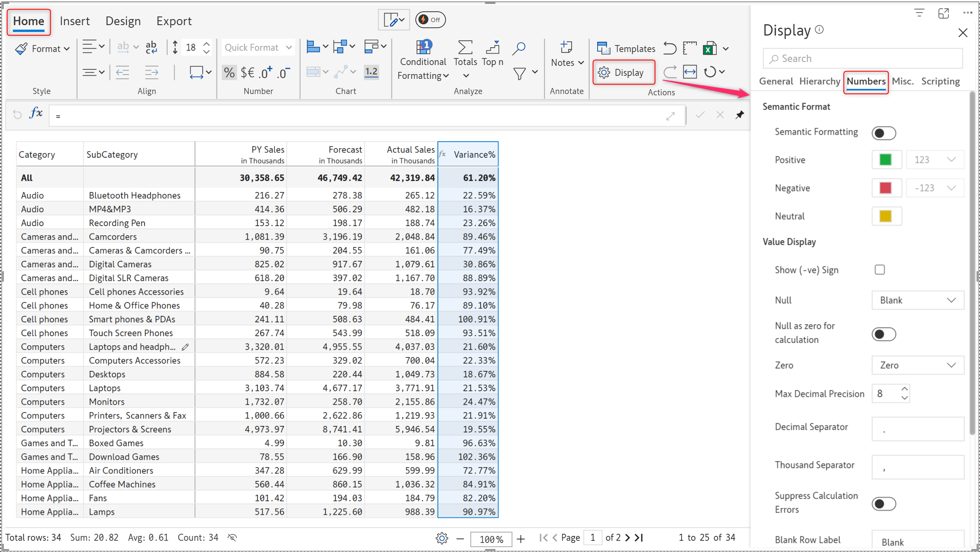Viewport: 980px width, 552px height.
Task: Click the Display button
Action: 623,72
